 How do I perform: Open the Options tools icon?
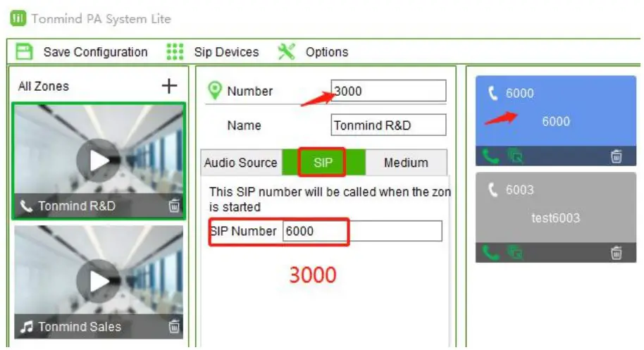[286, 51]
